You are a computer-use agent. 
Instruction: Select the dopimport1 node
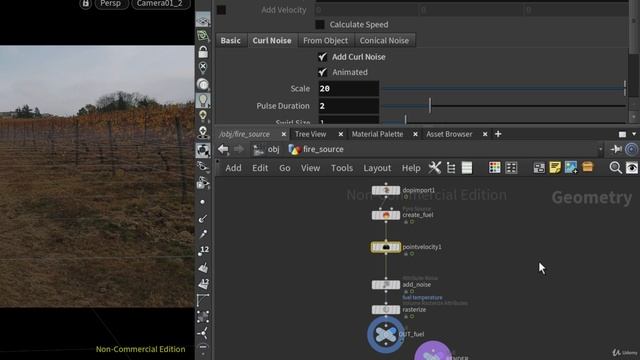click(x=386, y=190)
